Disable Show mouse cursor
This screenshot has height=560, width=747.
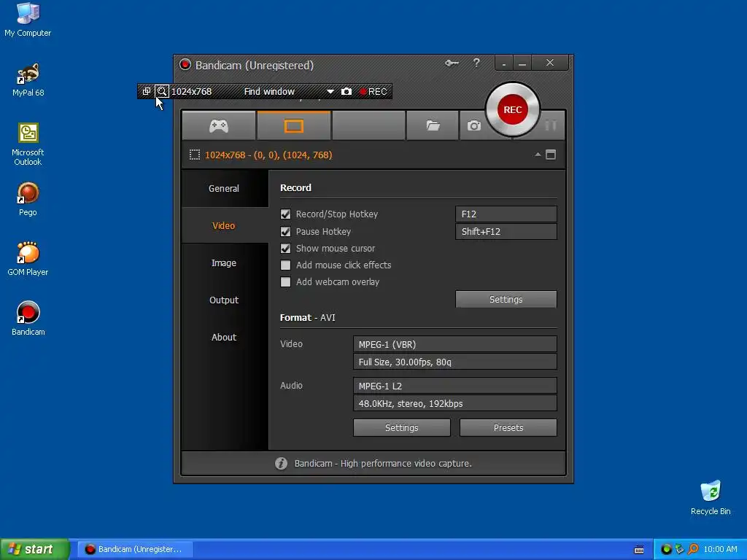(x=285, y=248)
